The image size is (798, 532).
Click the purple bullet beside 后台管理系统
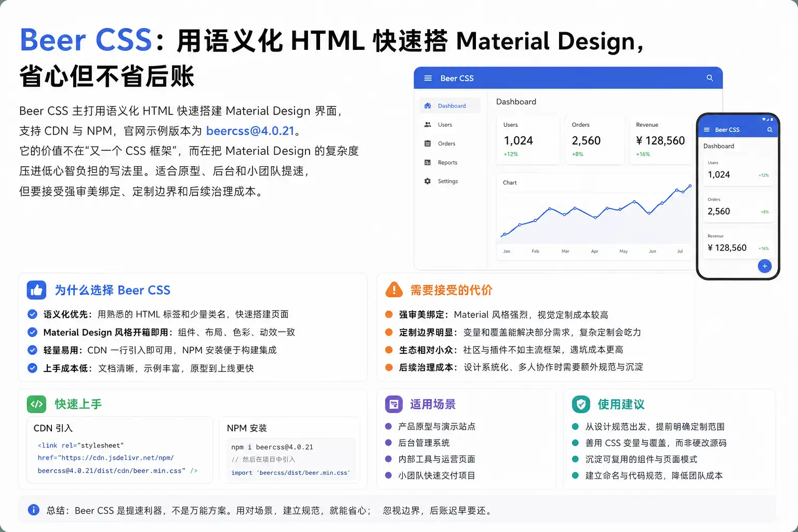point(388,443)
